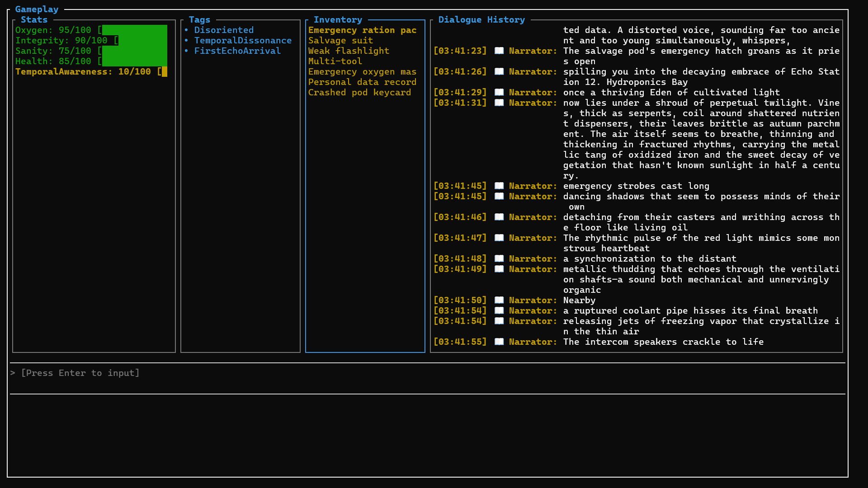Click the Integrity green progress bar
Image resolution: width=868 pixels, height=488 pixels.
click(143, 40)
